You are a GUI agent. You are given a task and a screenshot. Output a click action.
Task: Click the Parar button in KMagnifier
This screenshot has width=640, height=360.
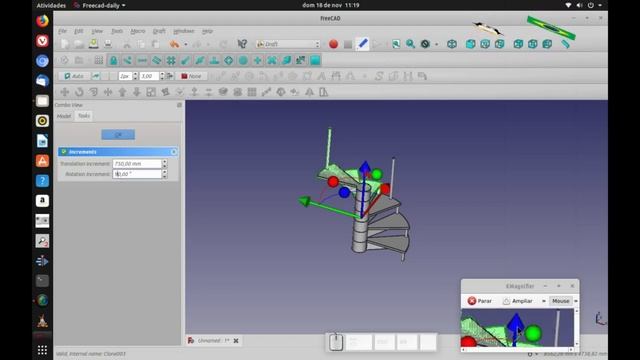480,301
